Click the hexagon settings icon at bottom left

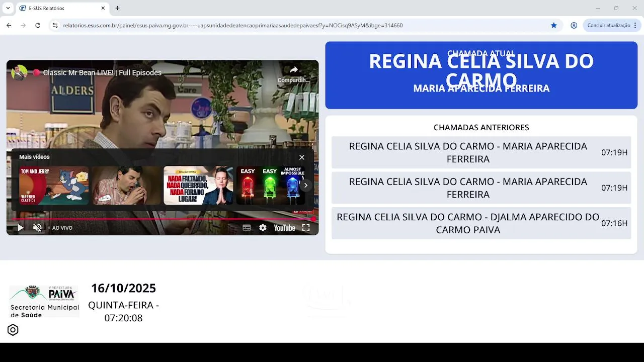click(13, 330)
